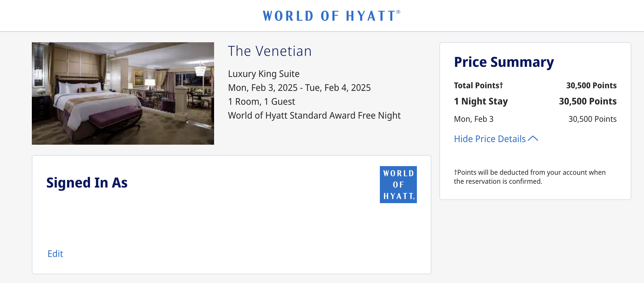Select the Standard Award Free Night text
The width and height of the screenshot is (644, 283).
[314, 115]
